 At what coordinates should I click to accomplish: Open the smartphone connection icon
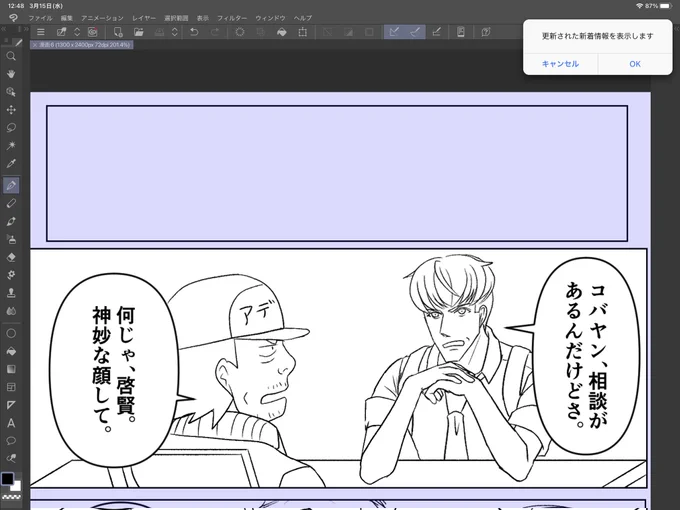(x=461, y=32)
